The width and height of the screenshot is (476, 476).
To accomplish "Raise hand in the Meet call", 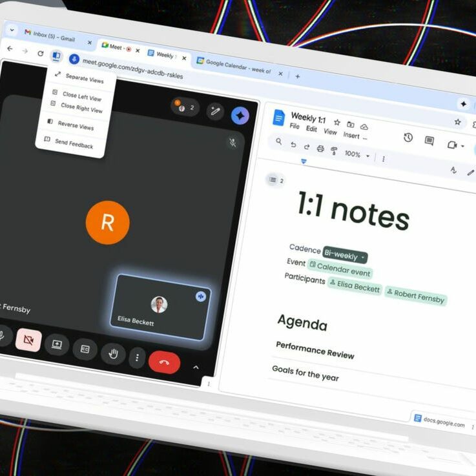I will (113, 354).
